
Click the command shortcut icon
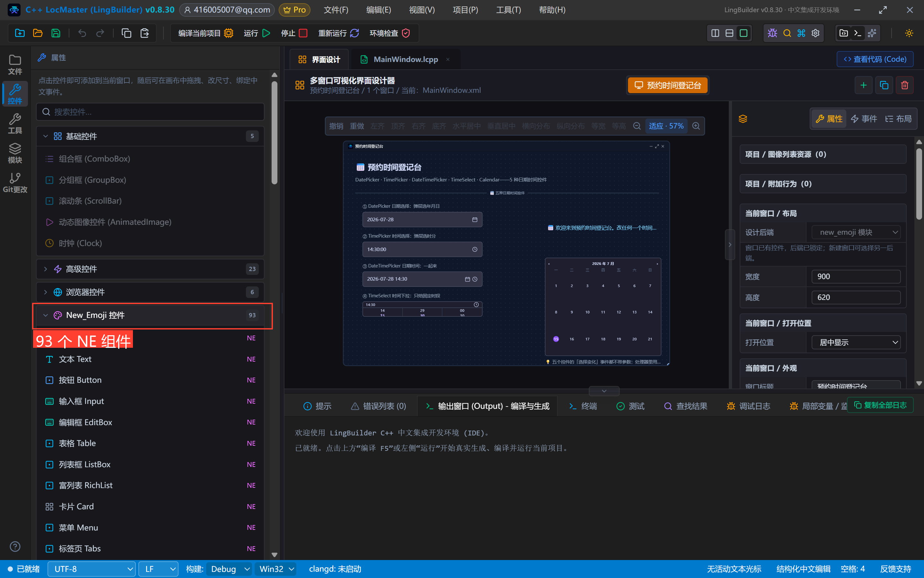(x=801, y=33)
